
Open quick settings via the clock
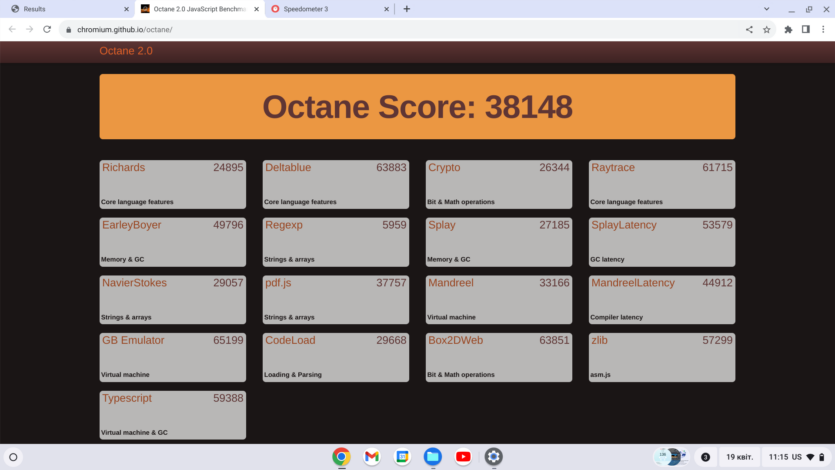778,457
